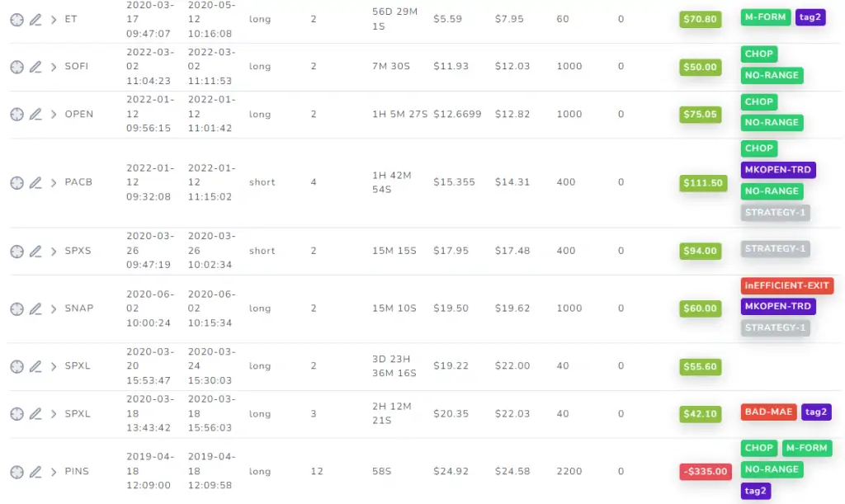Expand the SNAP trade row chevron
This screenshot has height=504, width=845.
click(54, 309)
